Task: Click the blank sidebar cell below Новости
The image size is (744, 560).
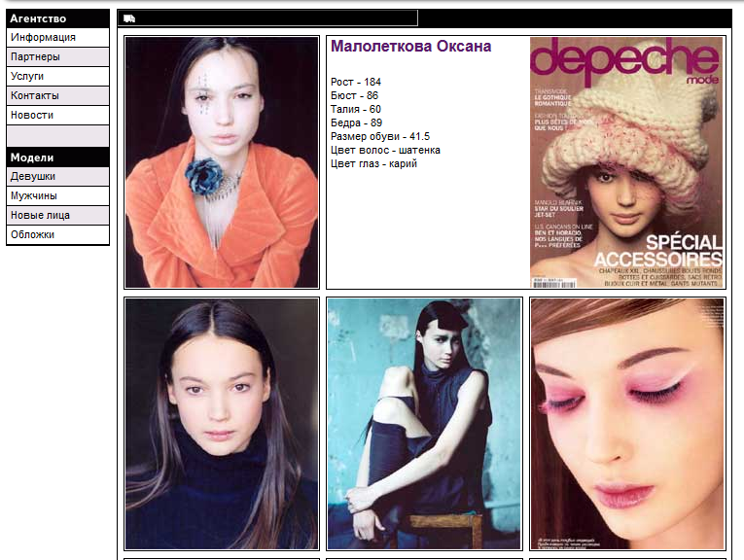Action: pyautogui.click(x=58, y=136)
